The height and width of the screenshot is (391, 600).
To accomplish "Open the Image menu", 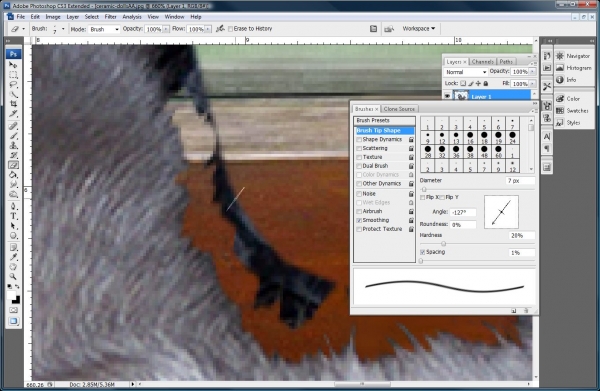I will tap(53, 17).
